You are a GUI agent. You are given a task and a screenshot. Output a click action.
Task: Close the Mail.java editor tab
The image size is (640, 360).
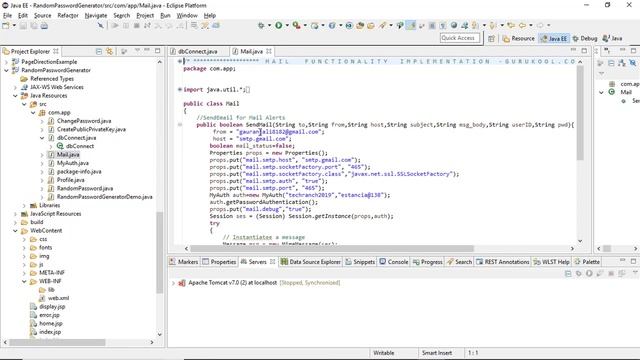tap(269, 51)
